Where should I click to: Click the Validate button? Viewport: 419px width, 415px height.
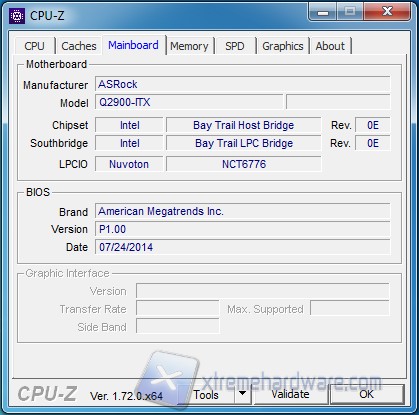tap(290, 394)
